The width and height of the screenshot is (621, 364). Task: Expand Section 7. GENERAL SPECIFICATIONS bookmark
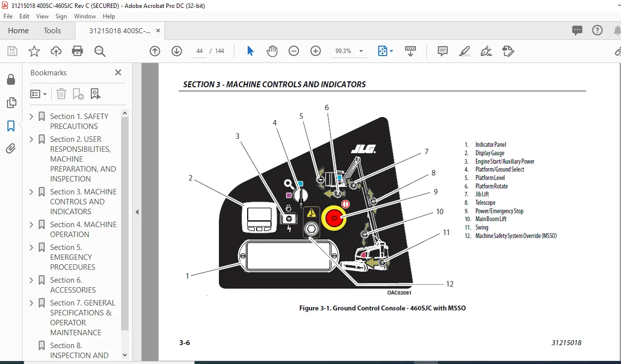31,303
